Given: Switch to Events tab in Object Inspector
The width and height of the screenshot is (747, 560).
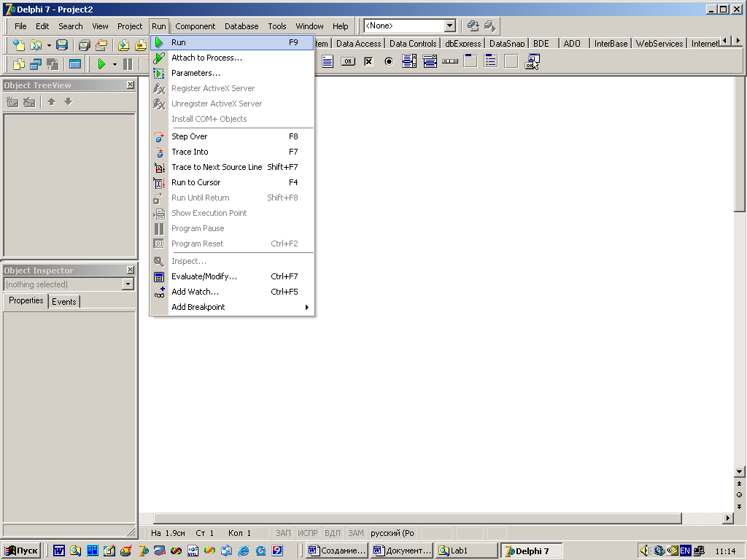Looking at the screenshot, I should coord(64,301).
